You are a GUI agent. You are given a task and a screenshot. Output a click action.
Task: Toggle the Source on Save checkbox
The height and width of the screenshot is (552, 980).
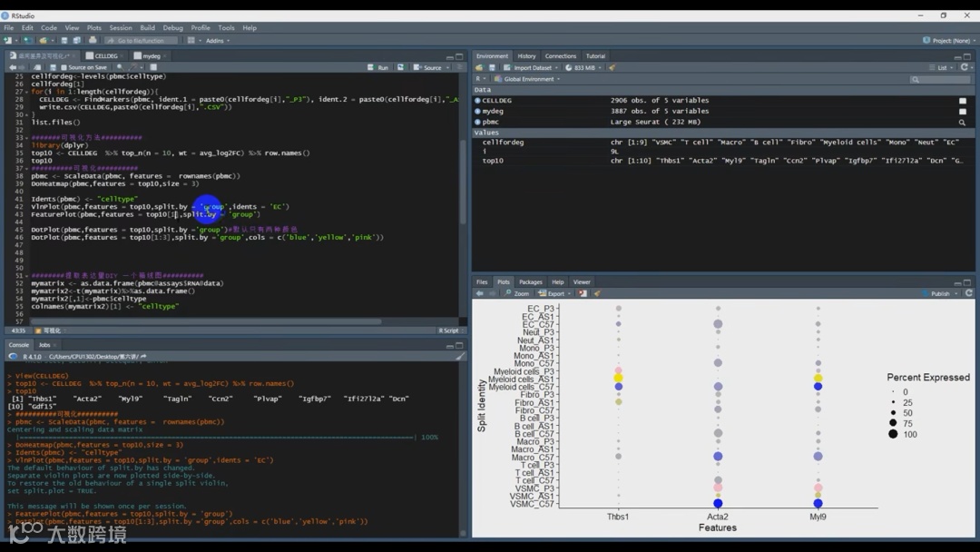(x=64, y=67)
